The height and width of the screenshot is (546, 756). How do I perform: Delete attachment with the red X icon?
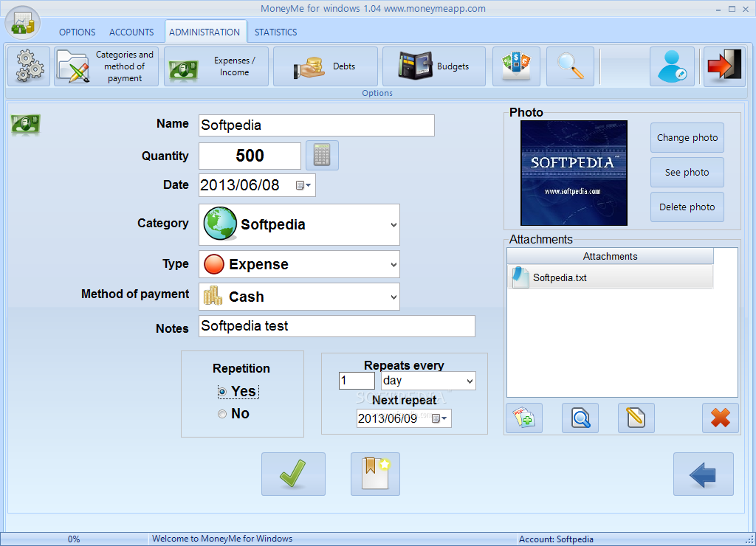[x=721, y=418]
